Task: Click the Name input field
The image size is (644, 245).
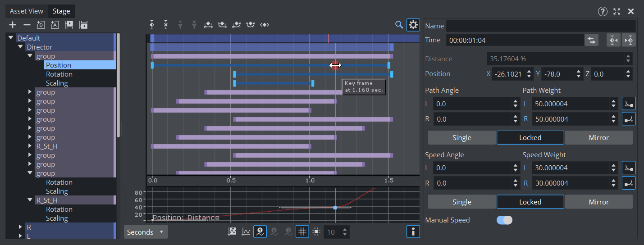Action: [540, 26]
